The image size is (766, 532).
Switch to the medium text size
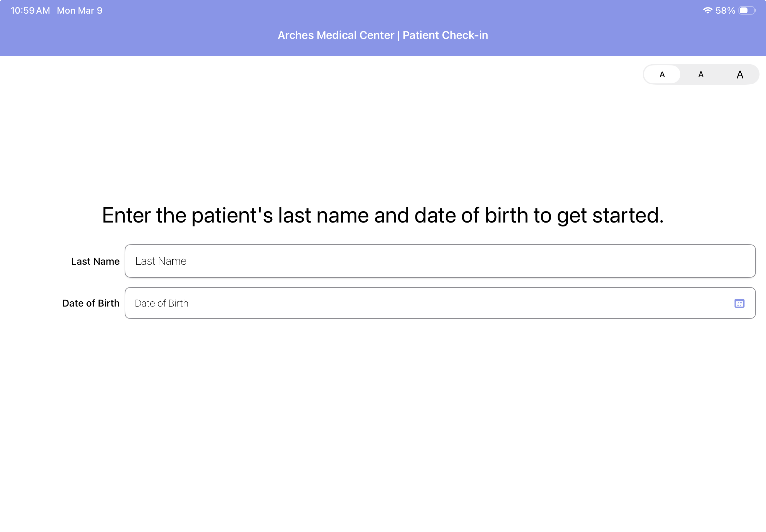(x=701, y=74)
